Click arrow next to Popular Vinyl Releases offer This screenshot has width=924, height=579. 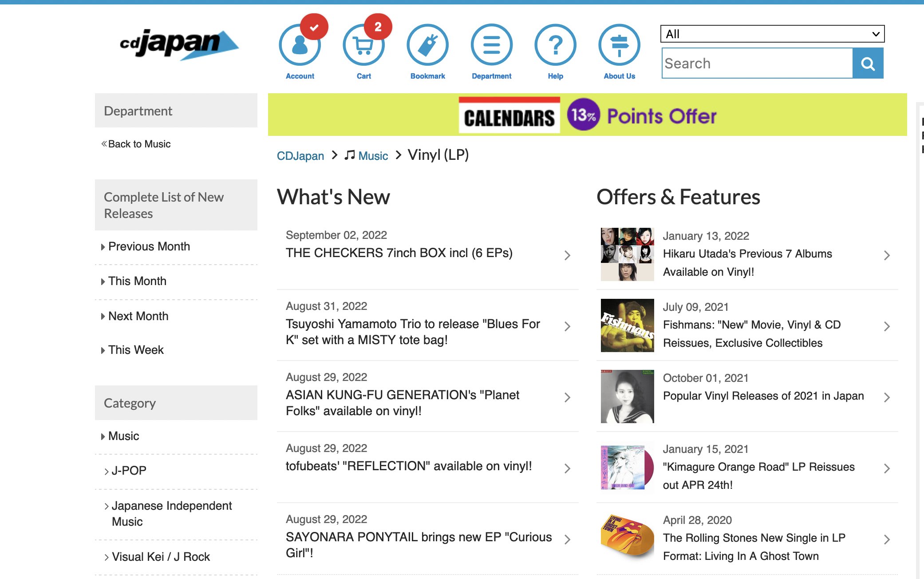pos(887,397)
